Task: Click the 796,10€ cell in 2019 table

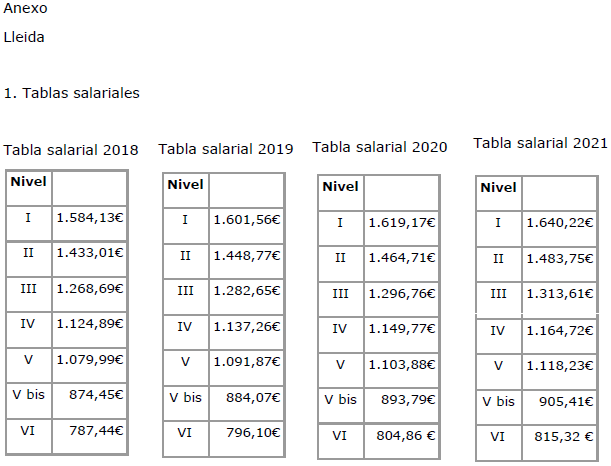Action: tap(256, 433)
